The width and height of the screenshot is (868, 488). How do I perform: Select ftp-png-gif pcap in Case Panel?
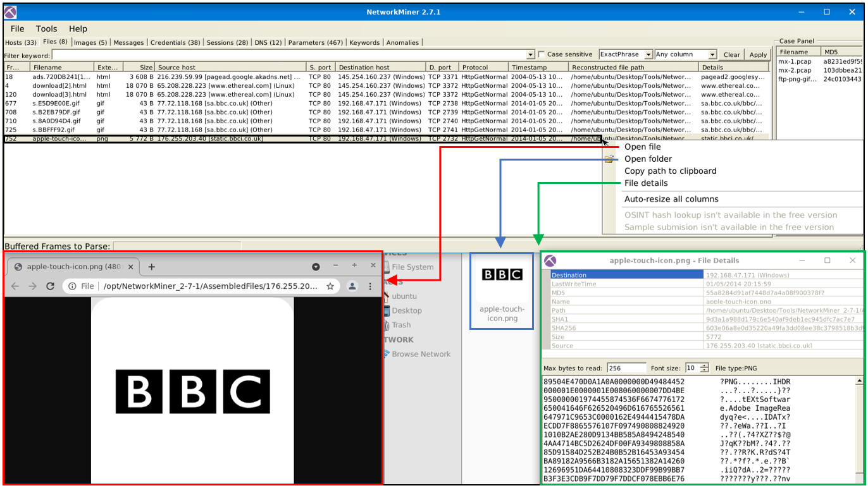(x=819, y=79)
